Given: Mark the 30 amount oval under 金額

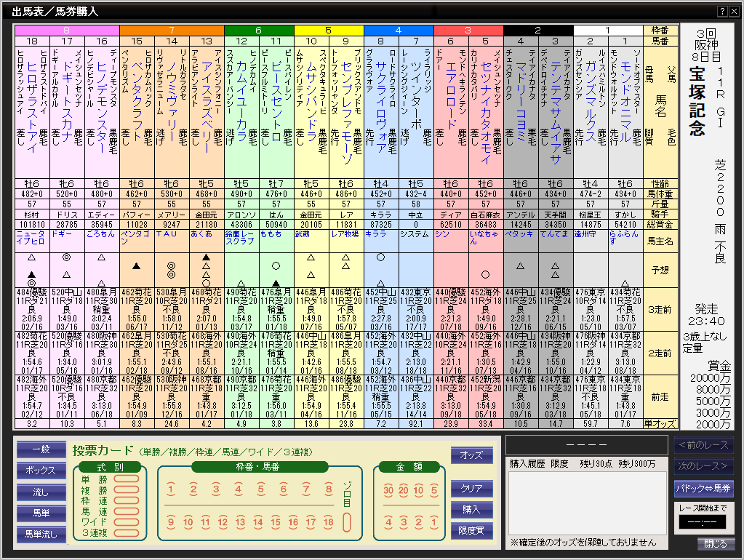Looking at the screenshot, I should pyautogui.click(x=388, y=491).
